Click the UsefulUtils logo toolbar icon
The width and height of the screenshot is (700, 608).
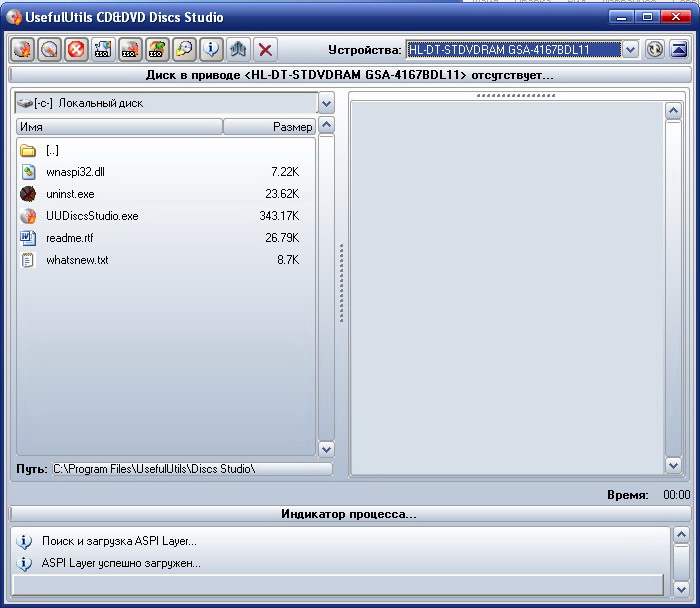[238, 49]
